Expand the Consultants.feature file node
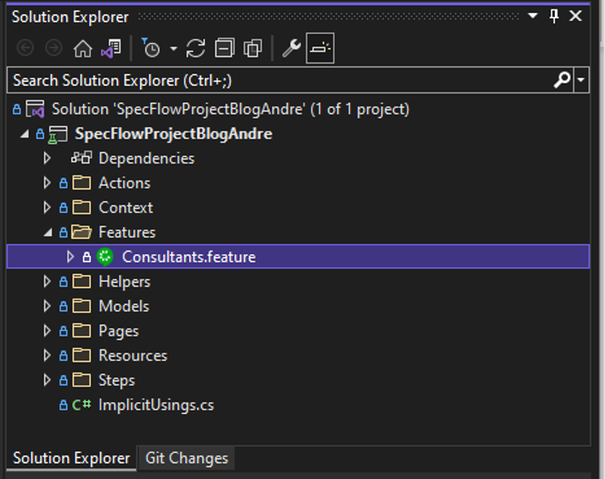Image resolution: width=605 pixels, height=479 pixels. [70, 257]
